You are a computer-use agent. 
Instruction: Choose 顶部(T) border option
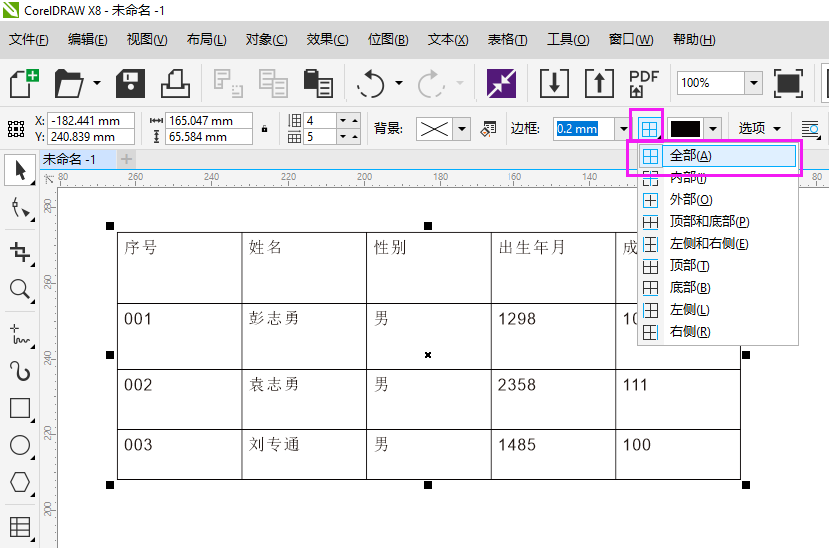click(x=718, y=266)
